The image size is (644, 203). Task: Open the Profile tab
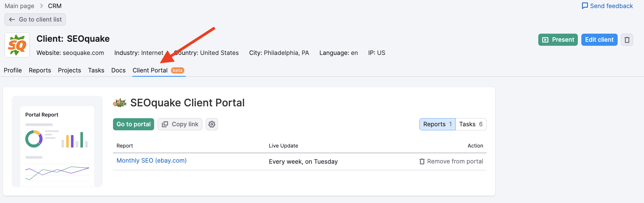[13, 70]
